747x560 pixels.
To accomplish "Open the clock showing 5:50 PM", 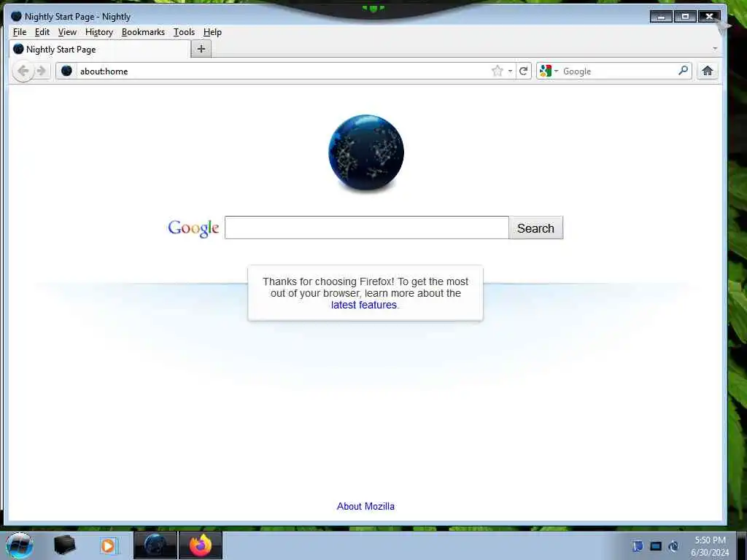I will point(710,545).
